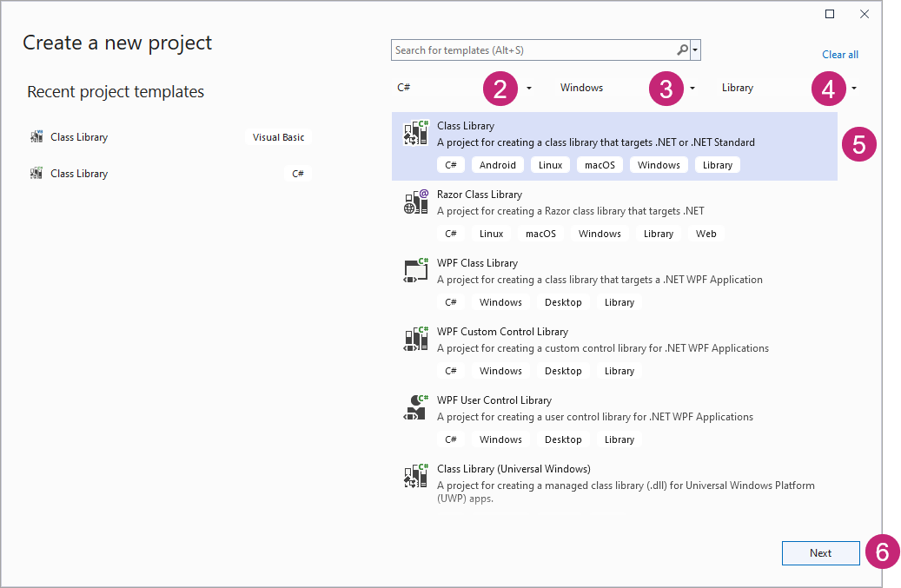Click the Clear all link
The width and height of the screenshot is (901, 588).
(840, 55)
